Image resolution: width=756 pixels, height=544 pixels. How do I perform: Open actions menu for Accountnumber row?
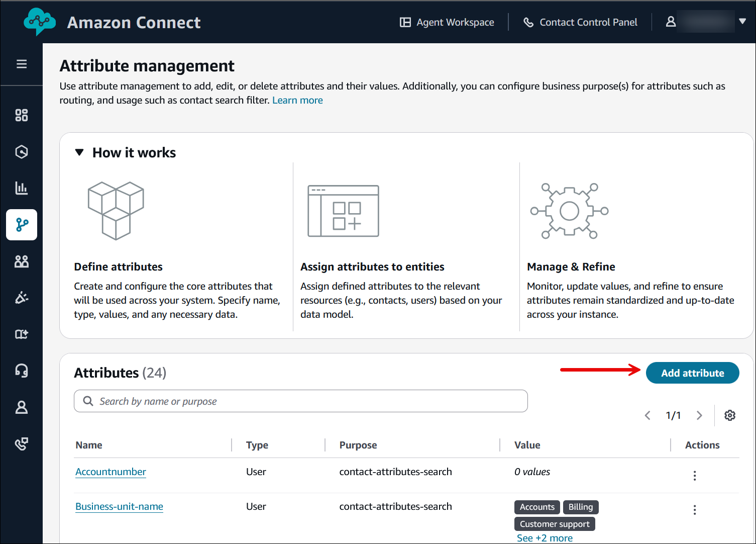click(695, 475)
